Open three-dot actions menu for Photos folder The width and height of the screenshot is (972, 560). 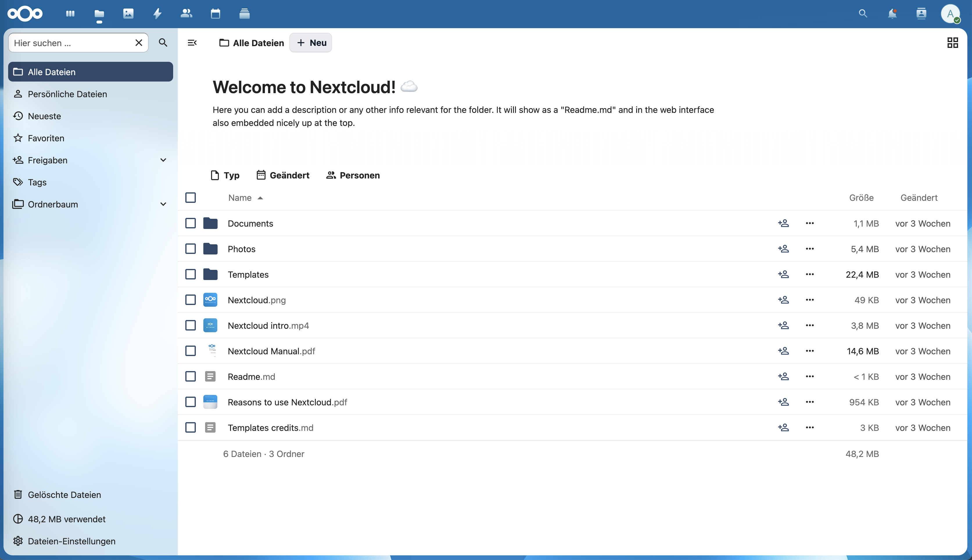click(x=810, y=249)
